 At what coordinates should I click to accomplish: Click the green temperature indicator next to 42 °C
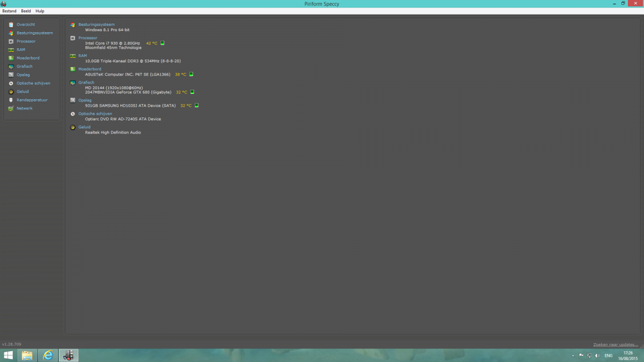(x=163, y=43)
